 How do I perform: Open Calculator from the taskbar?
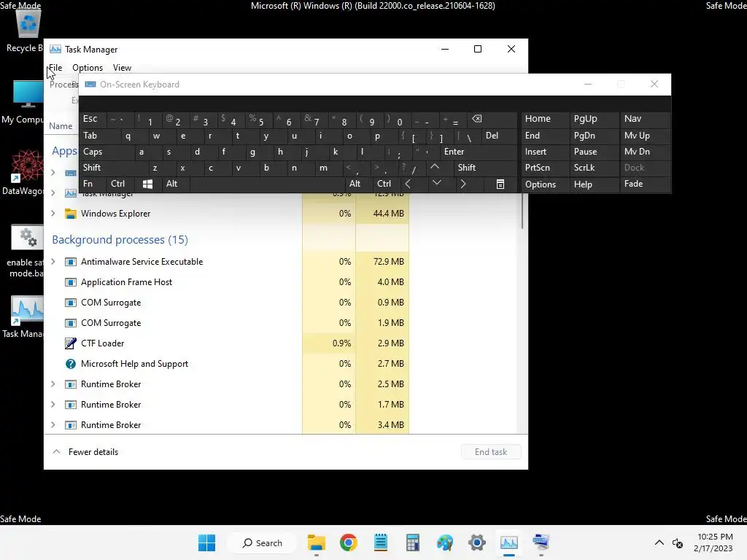coord(413,542)
